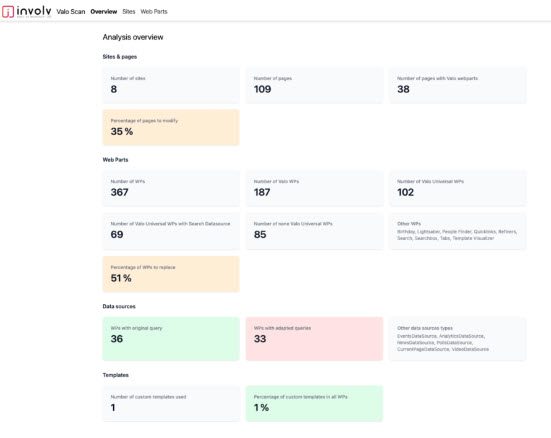Select the WPs with adapted queries card showing 33
The image size is (551, 438).
(x=315, y=339)
